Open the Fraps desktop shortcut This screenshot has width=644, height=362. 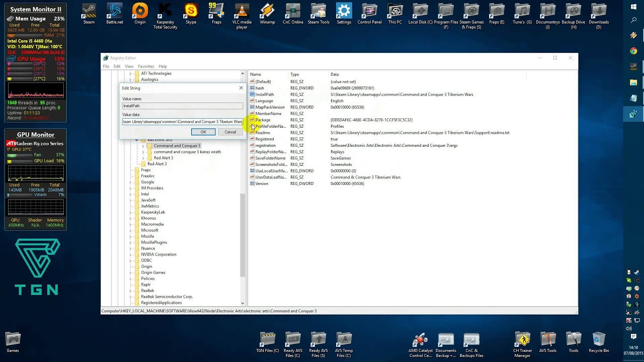[x=216, y=14]
